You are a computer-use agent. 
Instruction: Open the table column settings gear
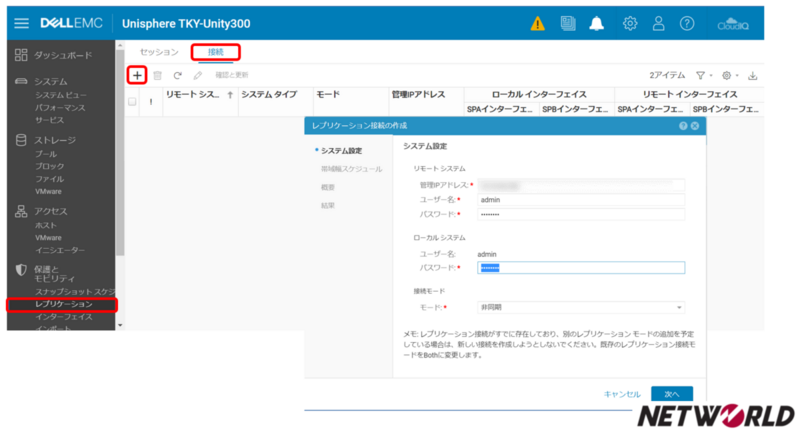(x=727, y=75)
